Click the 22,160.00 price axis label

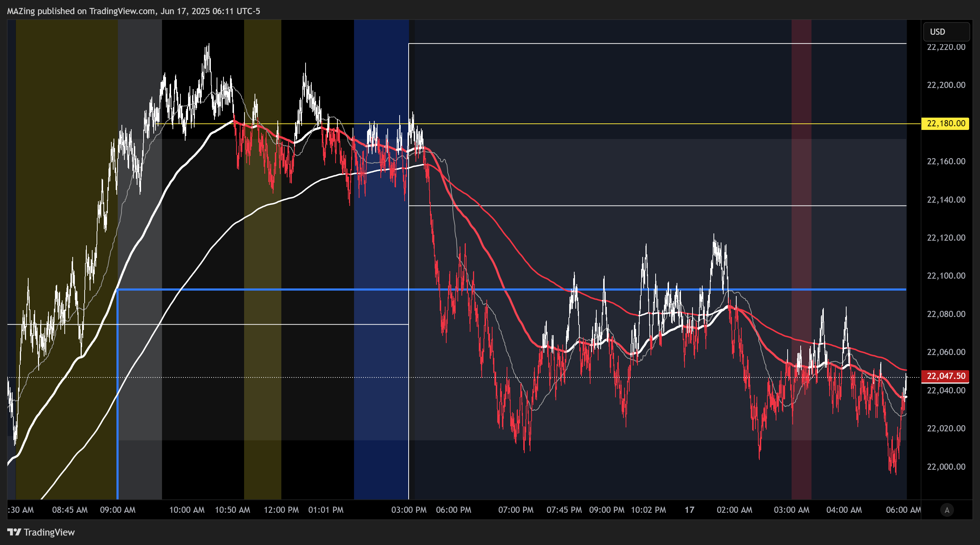point(946,161)
